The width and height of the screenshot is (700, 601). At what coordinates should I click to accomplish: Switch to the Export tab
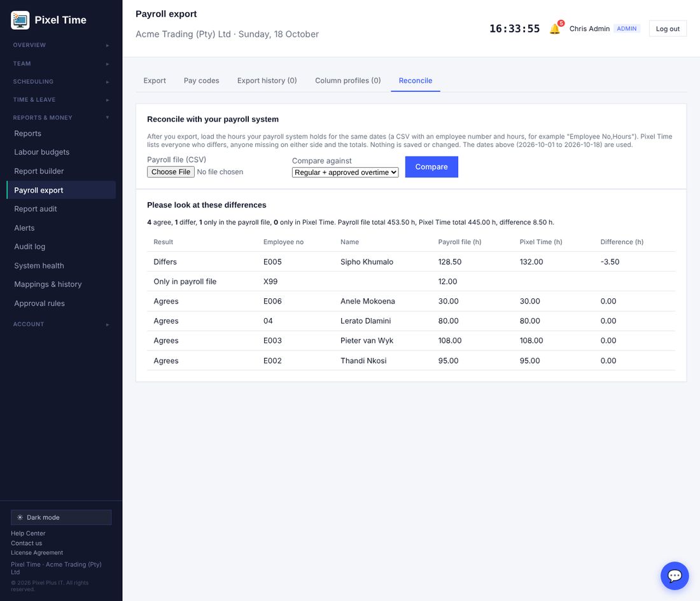click(155, 80)
